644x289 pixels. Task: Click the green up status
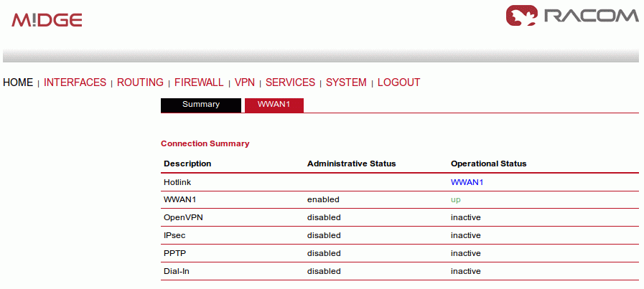[456, 200]
